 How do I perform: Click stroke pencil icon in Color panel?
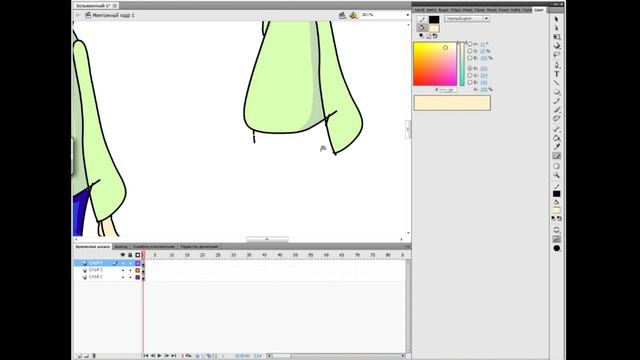422,20
